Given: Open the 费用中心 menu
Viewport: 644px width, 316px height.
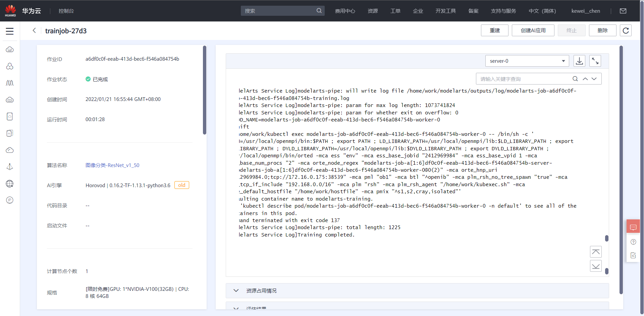Looking at the screenshot, I should click(x=345, y=11).
